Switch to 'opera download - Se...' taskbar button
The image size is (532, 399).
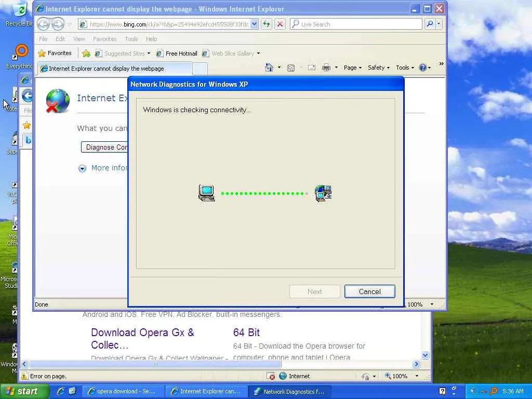pos(123,391)
